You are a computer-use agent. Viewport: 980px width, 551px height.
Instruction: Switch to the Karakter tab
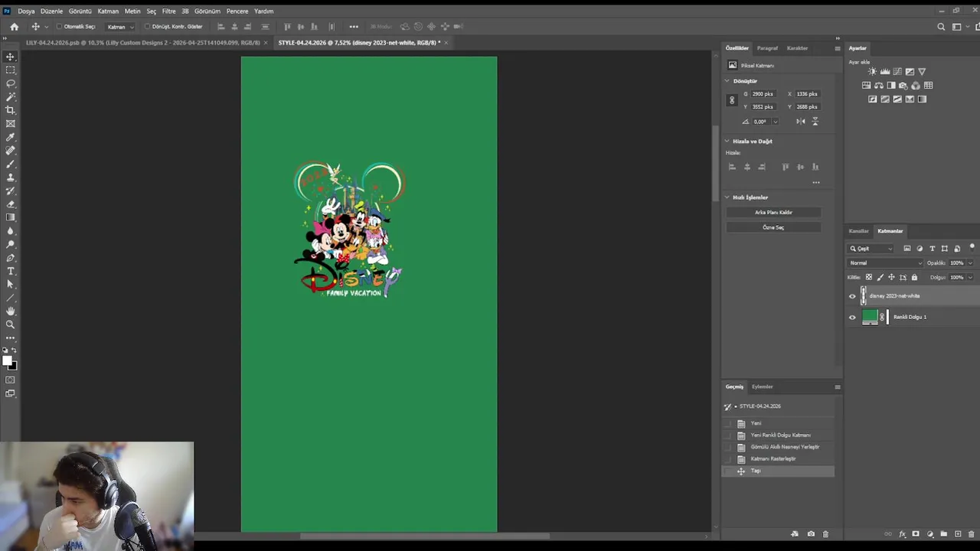[x=797, y=48]
